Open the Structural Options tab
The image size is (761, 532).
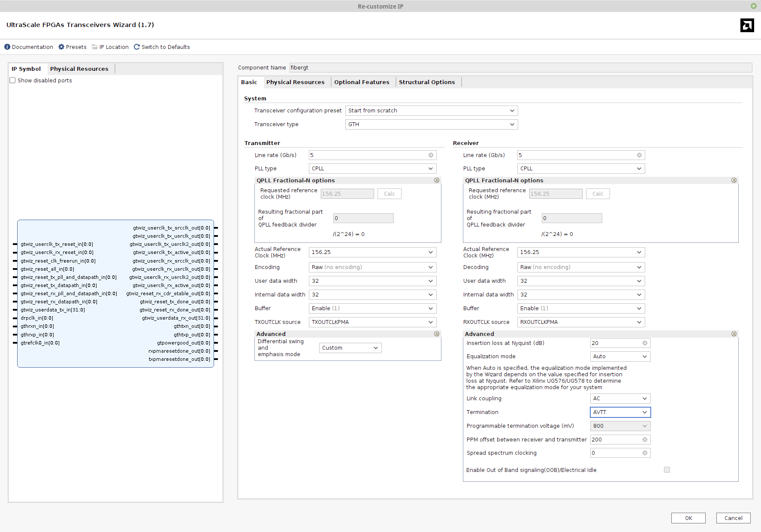[426, 82]
